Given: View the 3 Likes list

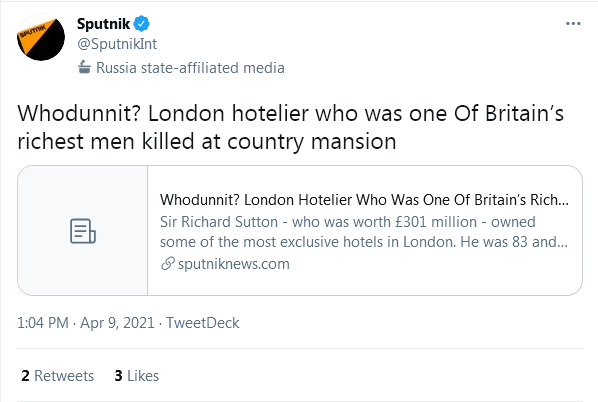Looking at the screenshot, I should 137,376.
